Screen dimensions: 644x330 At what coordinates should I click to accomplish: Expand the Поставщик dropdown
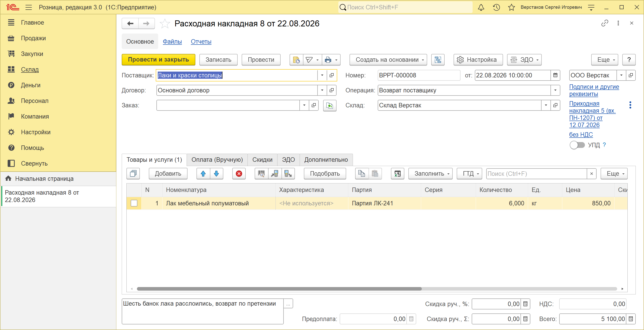(x=322, y=75)
